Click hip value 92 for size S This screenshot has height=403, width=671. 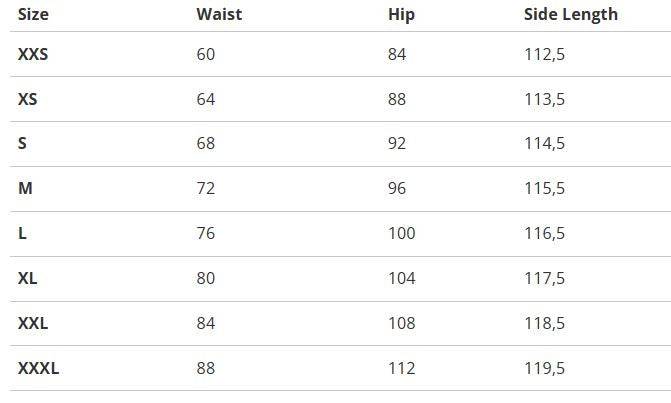point(397,143)
